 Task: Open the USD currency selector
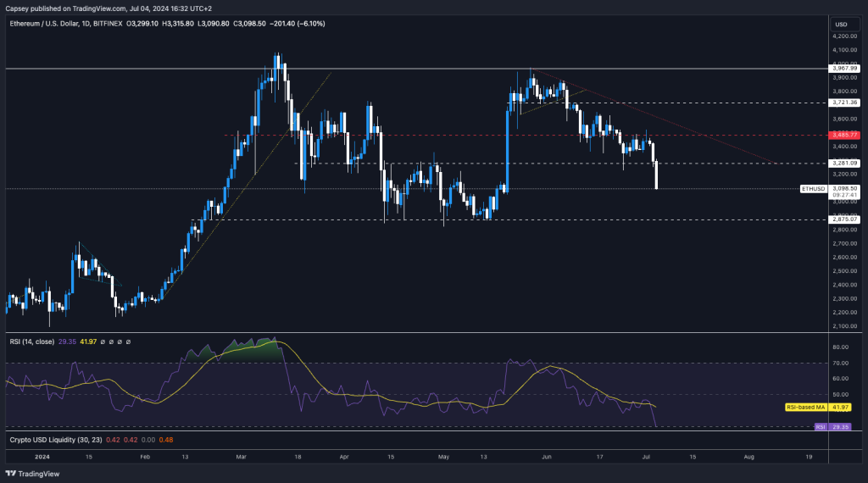click(x=841, y=24)
